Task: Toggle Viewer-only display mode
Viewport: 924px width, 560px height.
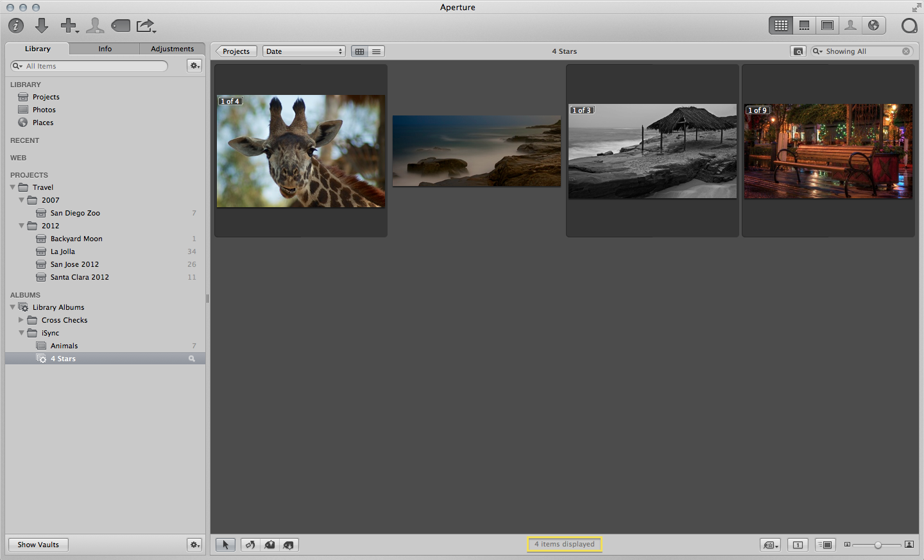Action: pyautogui.click(x=827, y=26)
